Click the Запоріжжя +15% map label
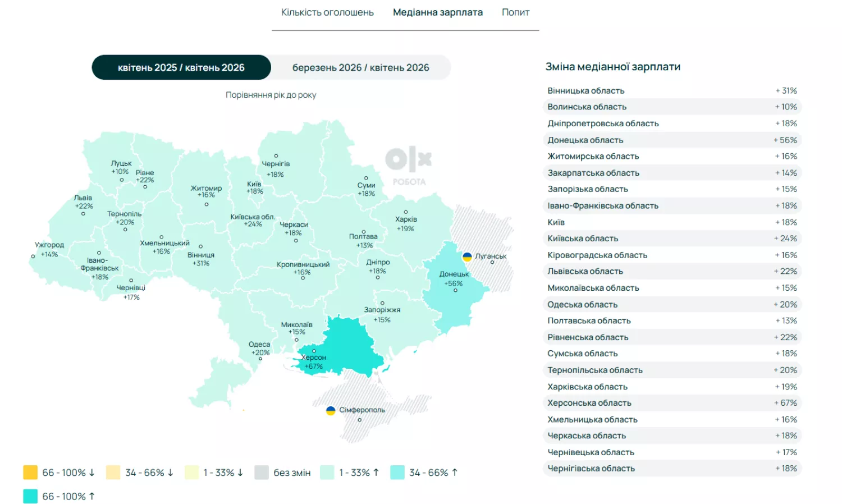 click(x=382, y=314)
